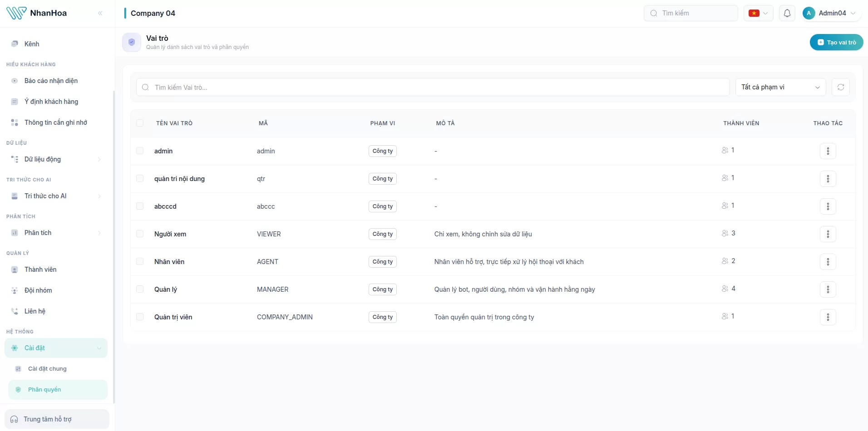Open Cài đặt chung submenu
The height and width of the screenshot is (431, 868).
[x=58, y=369]
